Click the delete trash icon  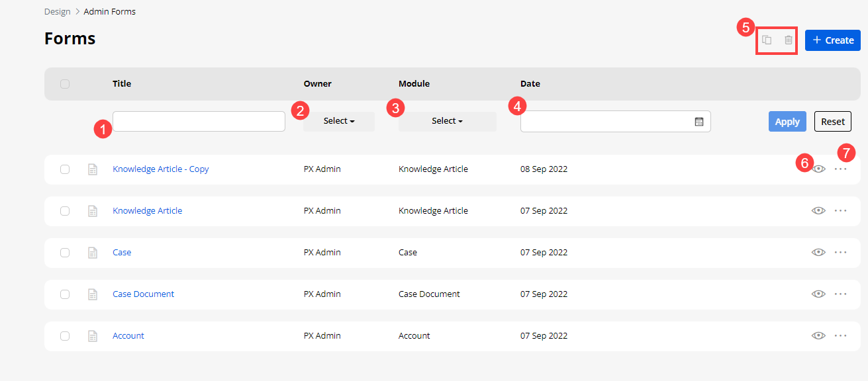pos(788,40)
